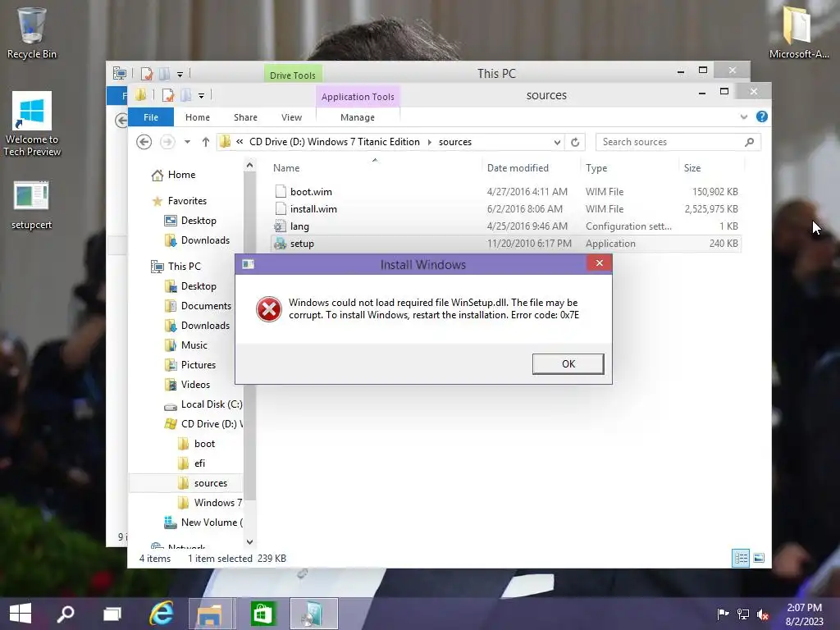Open Customize Quick Access Toolbar dropdown in sources window
Screen dimensions: 840x630
point(202,96)
